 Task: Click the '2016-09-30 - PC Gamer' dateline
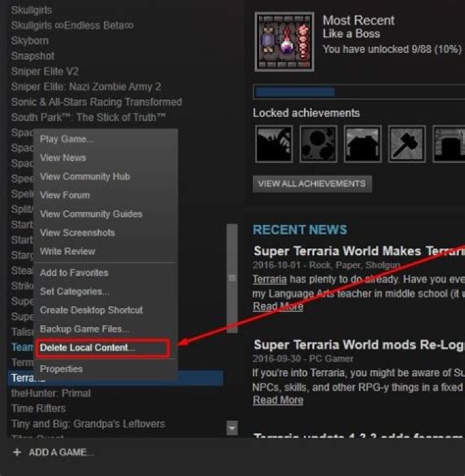(x=303, y=359)
